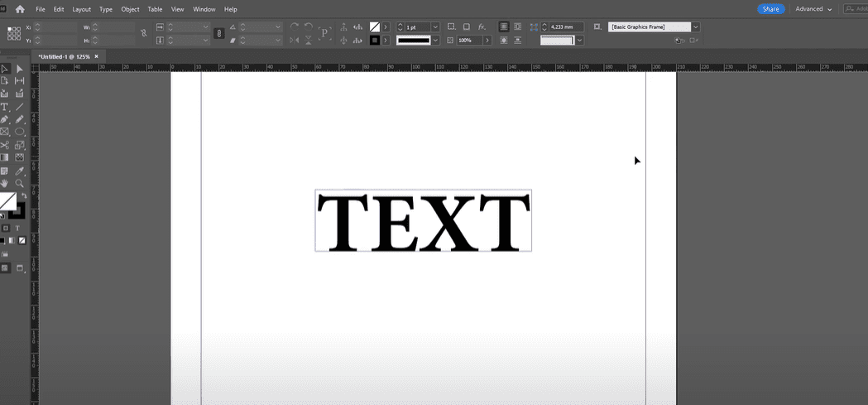Click the fill color swatch in control panel
The width and height of the screenshot is (868, 405).
(x=375, y=27)
